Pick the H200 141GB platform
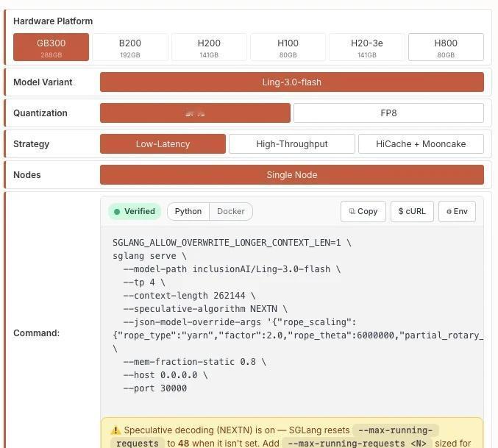 pos(209,47)
